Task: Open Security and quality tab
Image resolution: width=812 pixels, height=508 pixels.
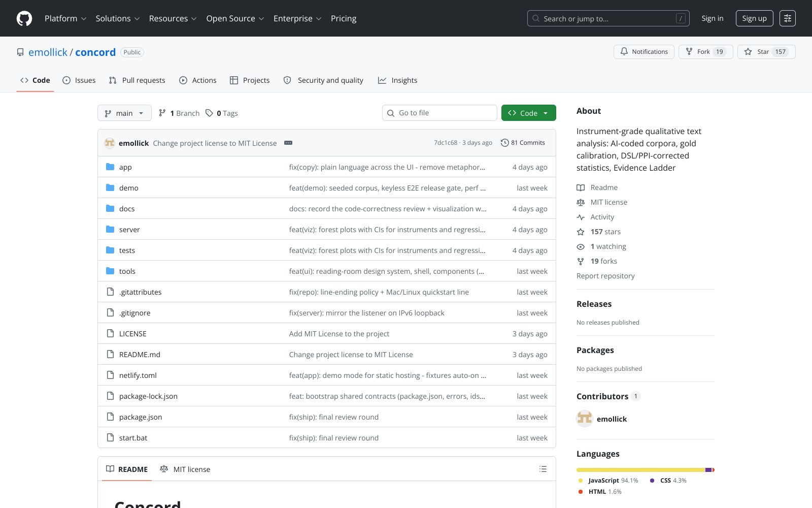Action: (323, 80)
